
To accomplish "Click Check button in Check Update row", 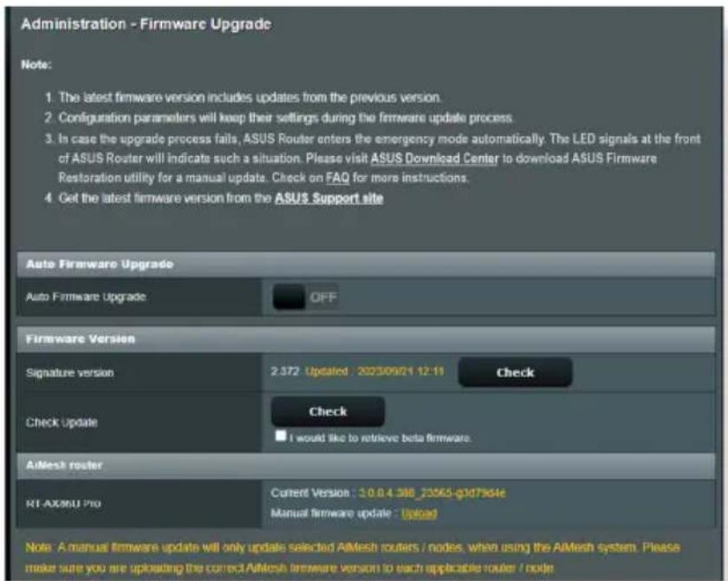I will [x=328, y=412].
